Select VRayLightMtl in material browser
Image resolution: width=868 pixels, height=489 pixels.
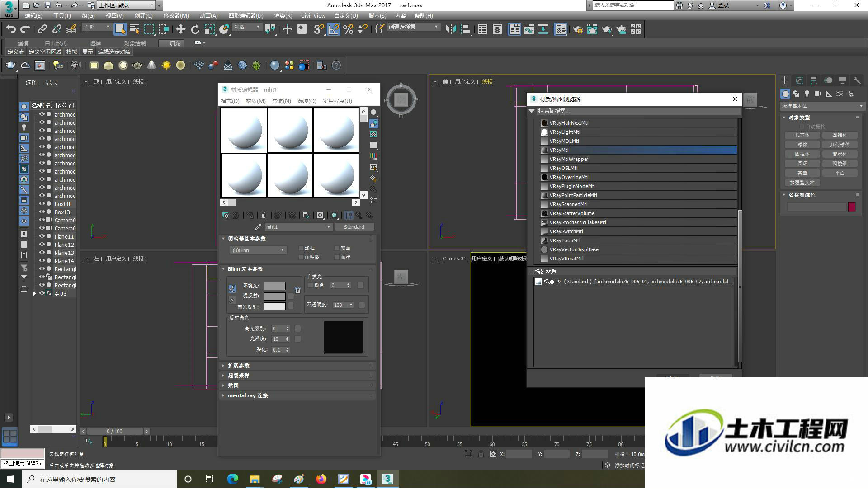(x=638, y=132)
